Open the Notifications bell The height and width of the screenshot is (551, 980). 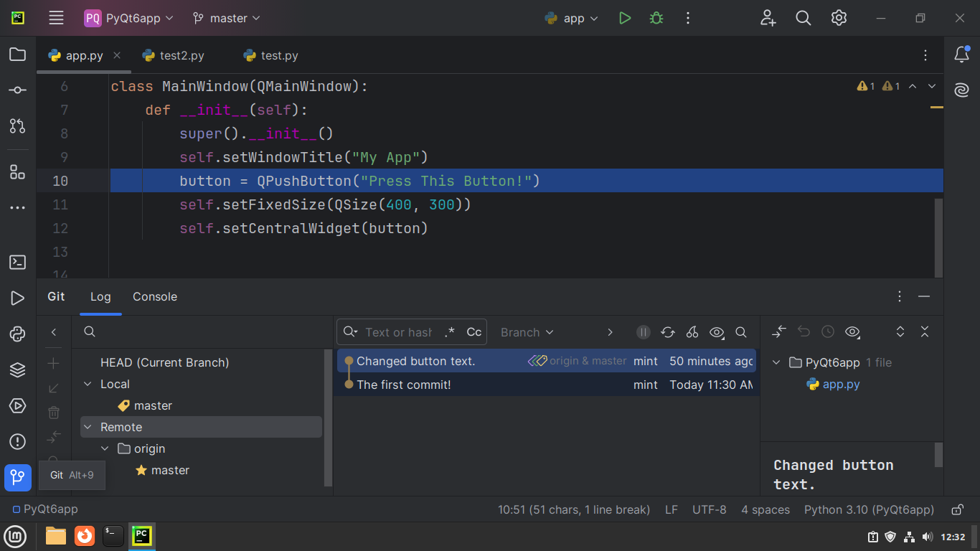coord(961,55)
